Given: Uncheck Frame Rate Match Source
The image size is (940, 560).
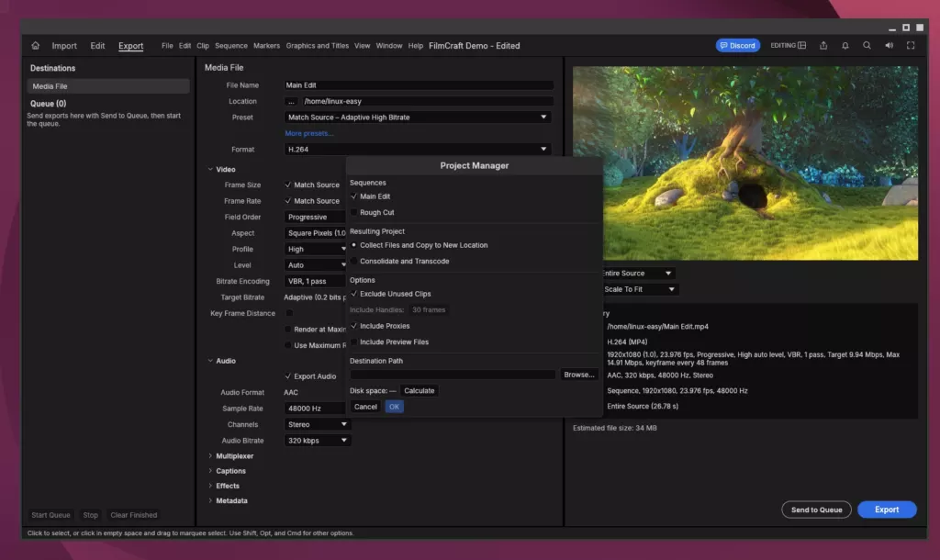Looking at the screenshot, I should click(x=287, y=201).
